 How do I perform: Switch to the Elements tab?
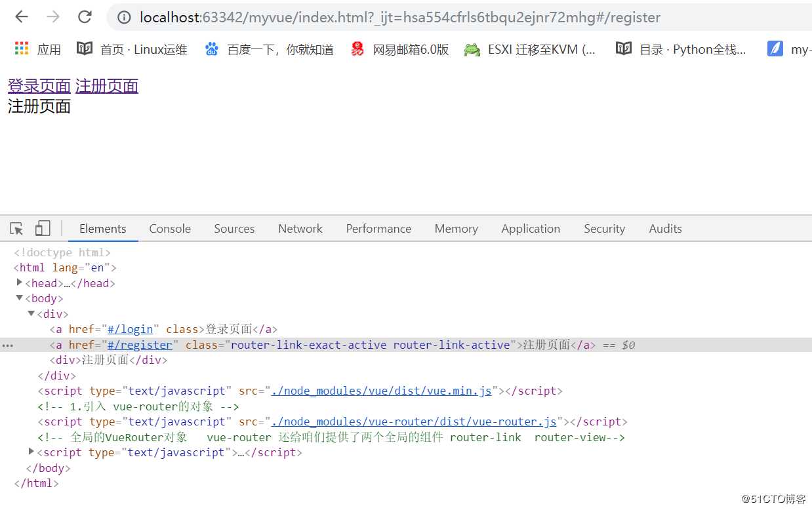pyautogui.click(x=103, y=229)
